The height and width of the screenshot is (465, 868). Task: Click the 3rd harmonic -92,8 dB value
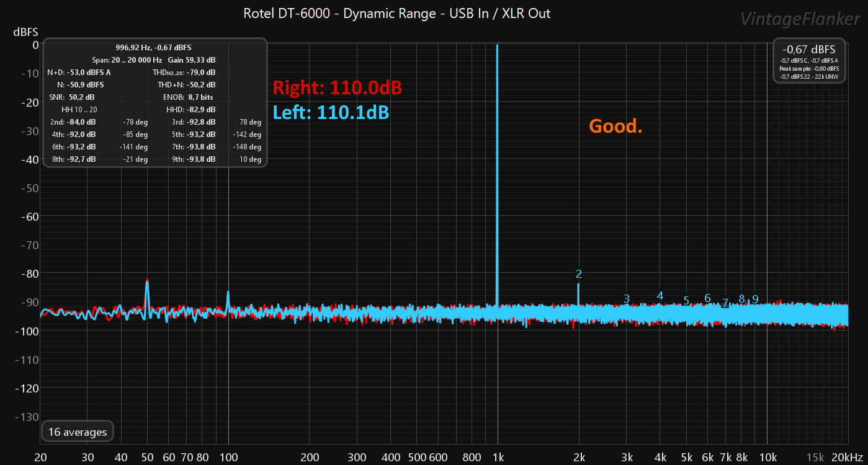pyautogui.click(x=200, y=122)
